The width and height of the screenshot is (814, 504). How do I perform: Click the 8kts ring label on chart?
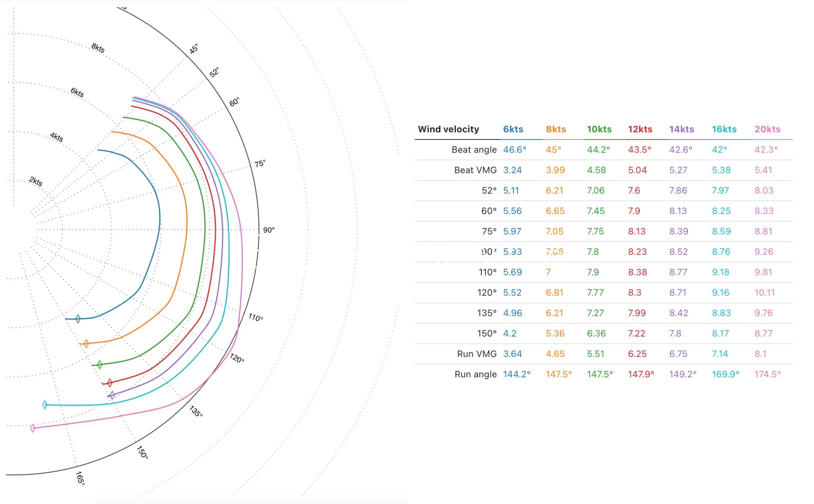98,48
